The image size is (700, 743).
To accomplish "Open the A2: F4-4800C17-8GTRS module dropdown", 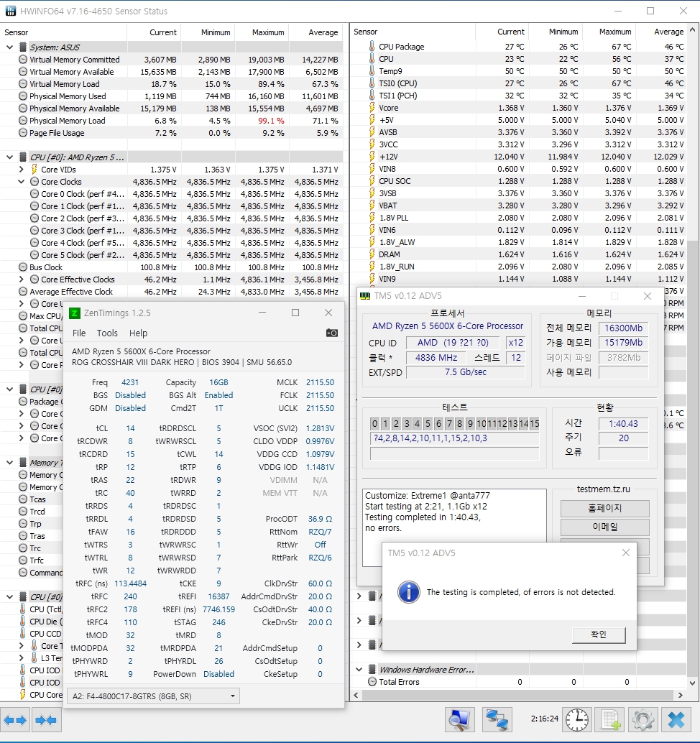I will click(153, 696).
